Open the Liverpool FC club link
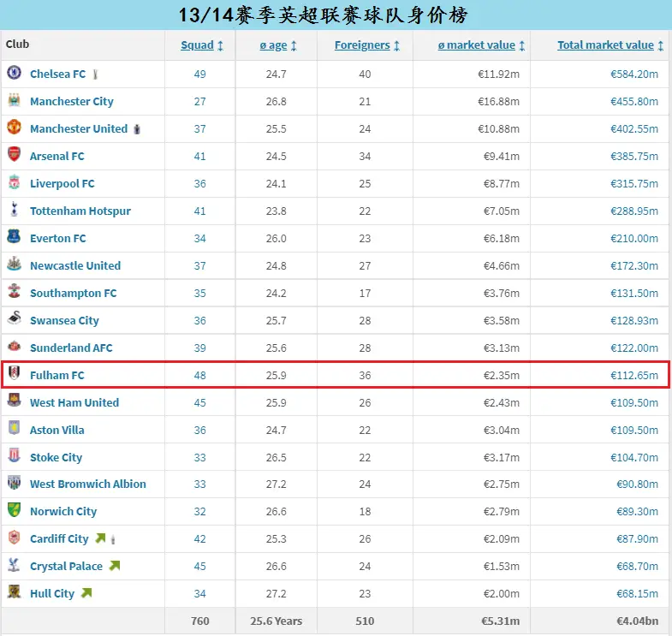 click(x=62, y=184)
